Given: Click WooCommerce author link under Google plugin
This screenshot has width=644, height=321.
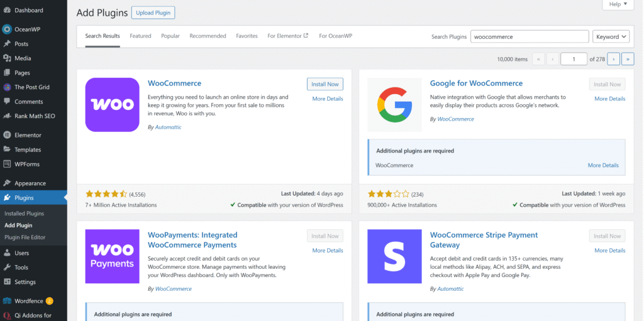Looking at the screenshot, I should coord(455,119).
